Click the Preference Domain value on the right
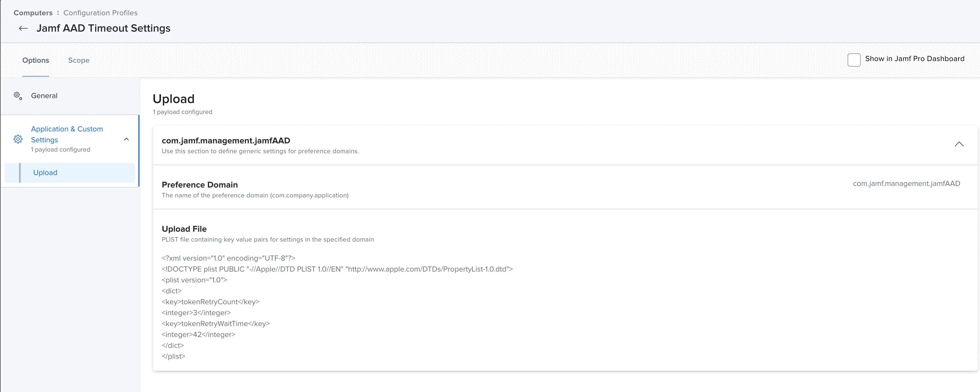 (906, 184)
